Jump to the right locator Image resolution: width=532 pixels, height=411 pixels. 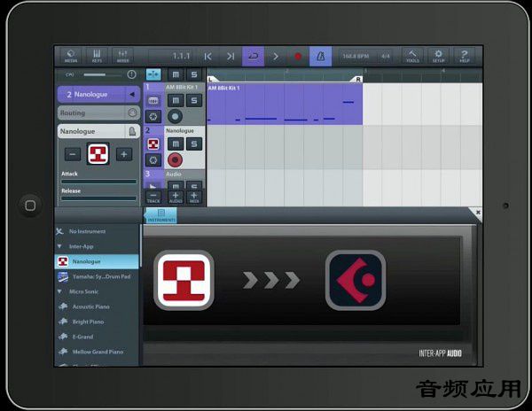tap(231, 56)
